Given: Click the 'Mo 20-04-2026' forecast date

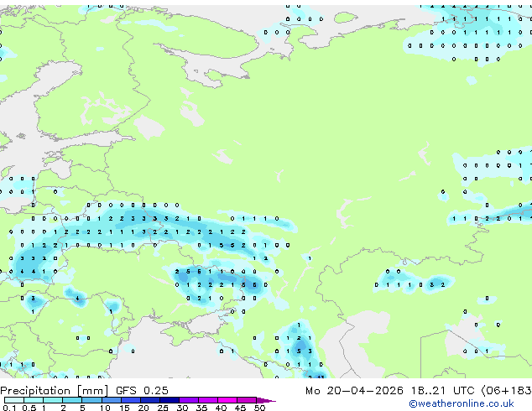Looking at the screenshot, I should 354,391.
